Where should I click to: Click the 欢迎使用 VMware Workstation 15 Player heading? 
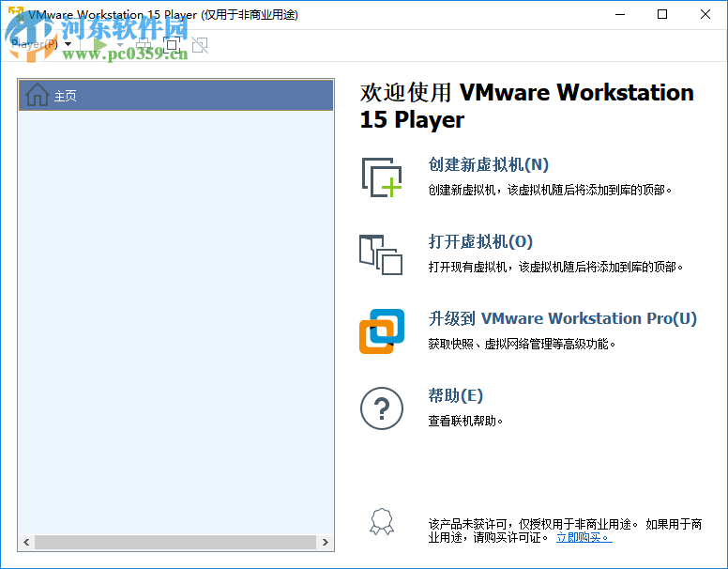tap(526, 106)
